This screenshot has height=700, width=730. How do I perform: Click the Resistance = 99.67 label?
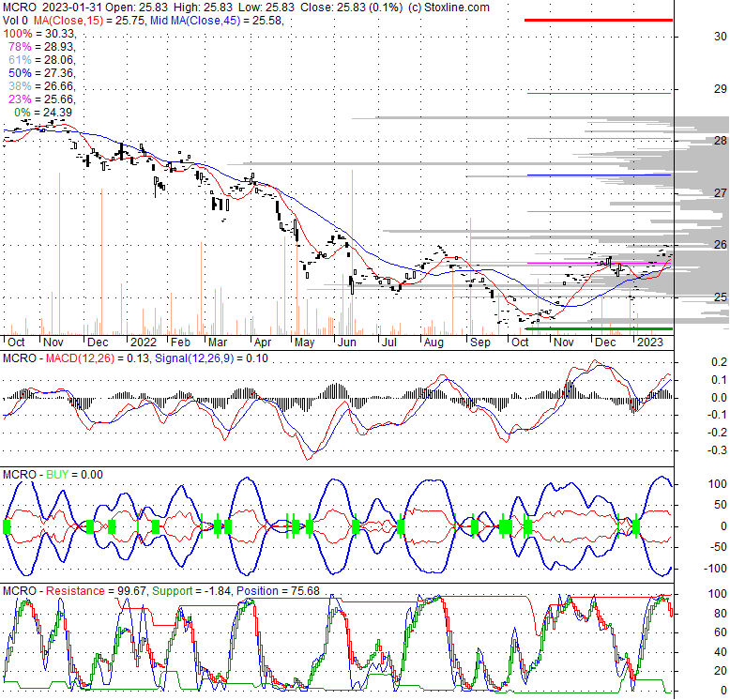[x=97, y=591]
